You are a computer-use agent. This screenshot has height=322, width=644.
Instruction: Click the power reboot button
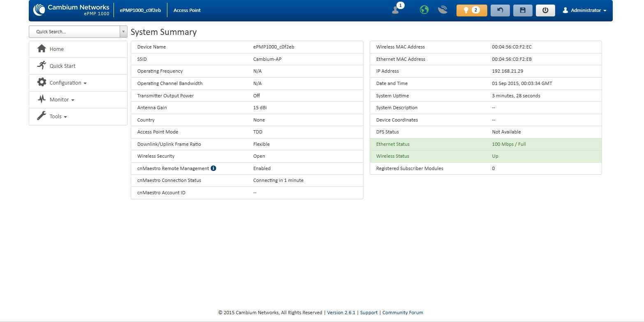point(545,10)
